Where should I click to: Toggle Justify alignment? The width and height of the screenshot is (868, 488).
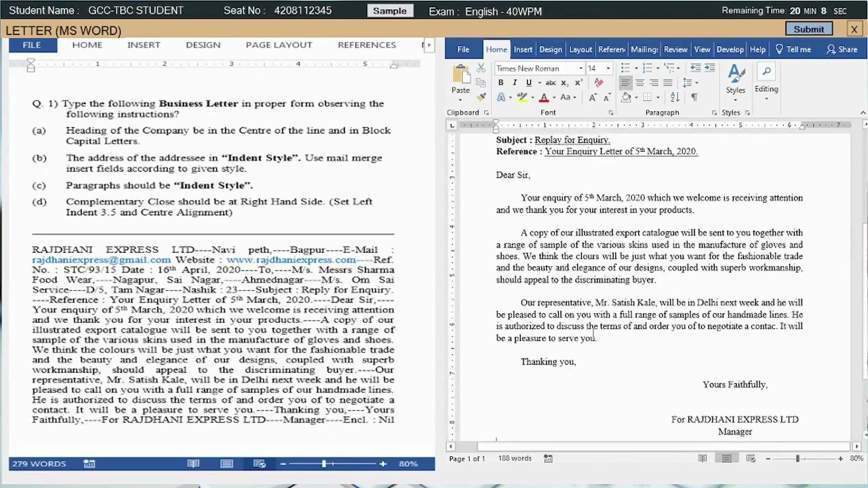pos(668,83)
